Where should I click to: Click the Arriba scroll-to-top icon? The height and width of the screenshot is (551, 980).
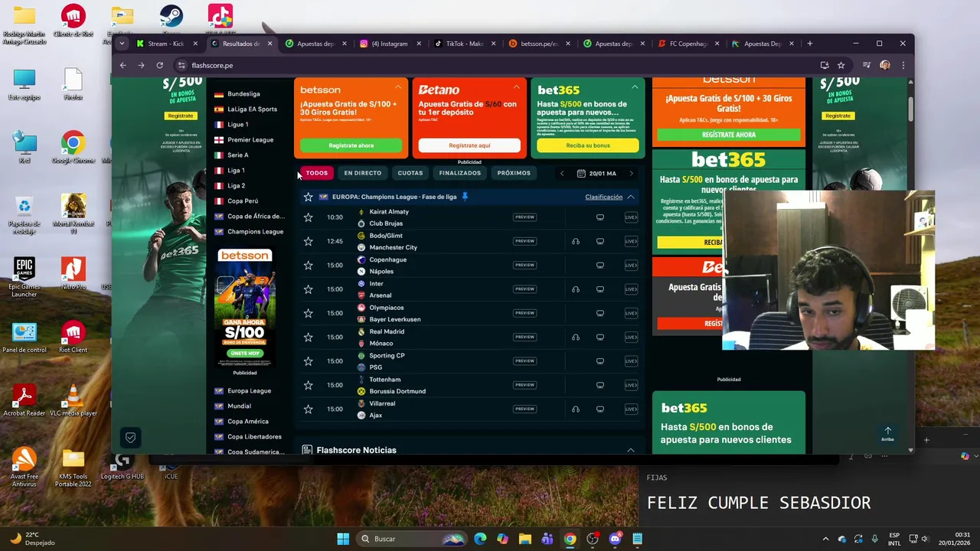[x=887, y=434]
